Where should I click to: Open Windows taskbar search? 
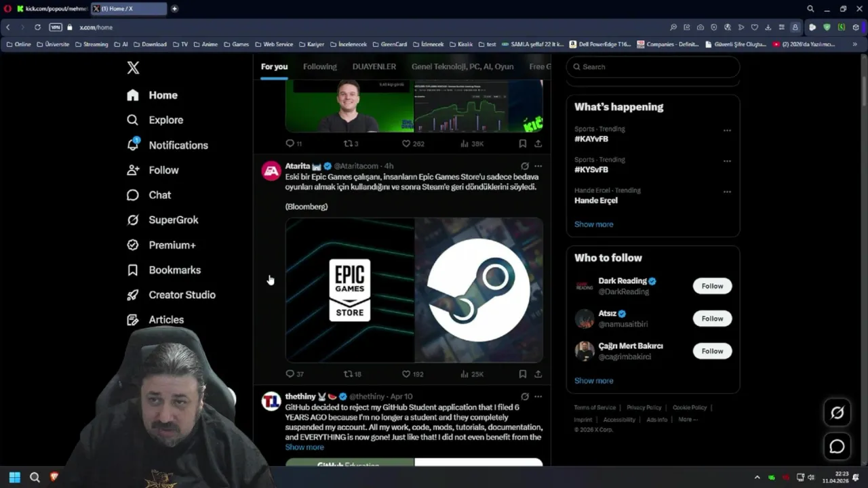pyautogui.click(x=35, y=477)
